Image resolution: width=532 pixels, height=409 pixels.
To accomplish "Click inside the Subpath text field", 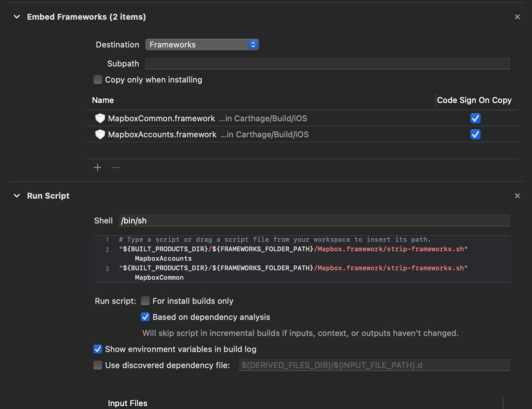I will click(x=327, y=63).
